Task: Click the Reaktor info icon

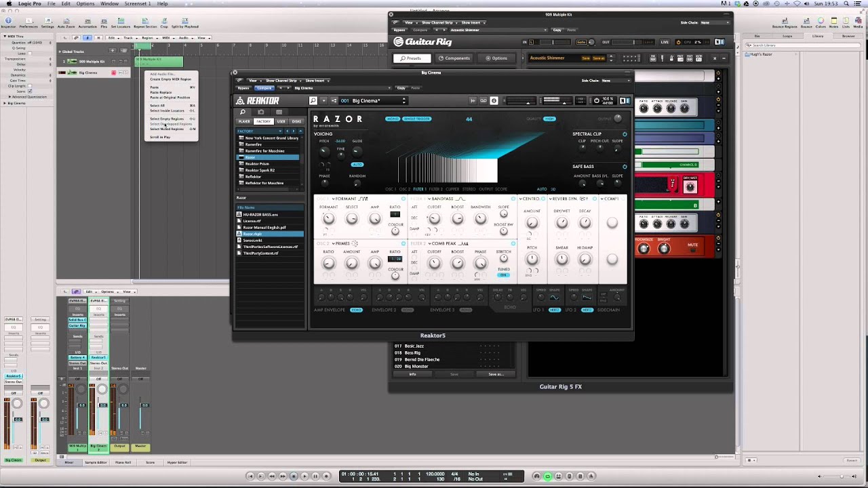Action: pyautogui.click(x=494, y=100)
